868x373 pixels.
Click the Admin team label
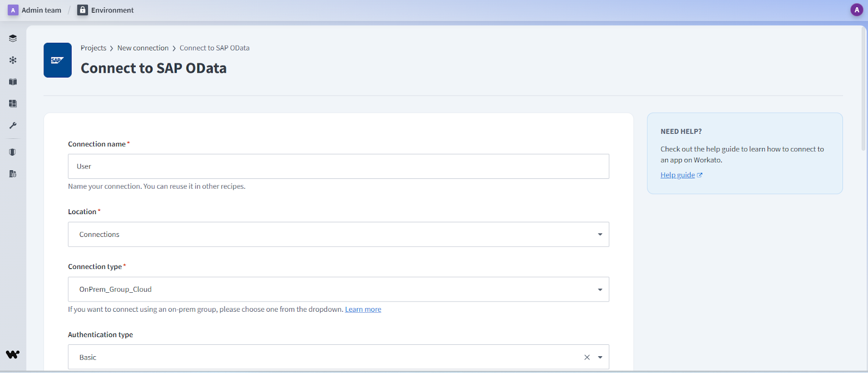click(x=41, y=10)
